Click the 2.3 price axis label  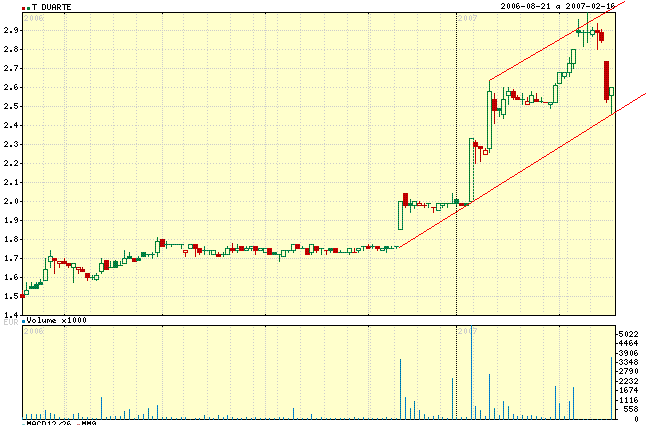tap(10, 144)
